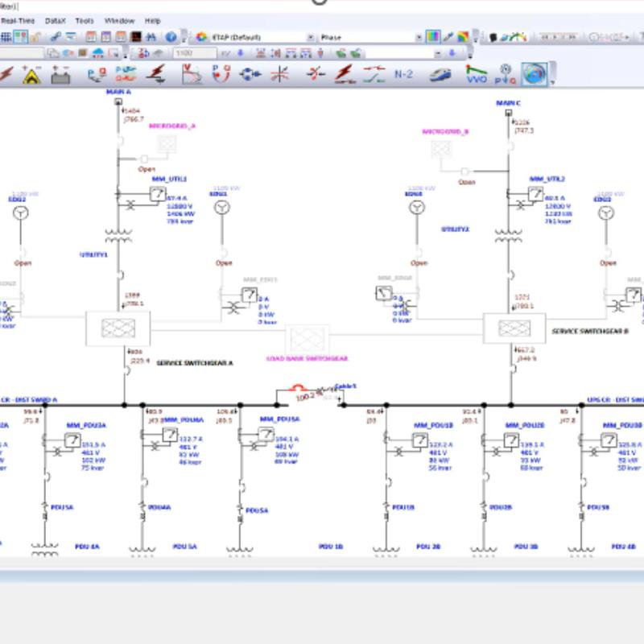Select the ground fault lightning icon
Image resolution: width=644 pixels, height=644 pixels.
[x=157, y=74]
